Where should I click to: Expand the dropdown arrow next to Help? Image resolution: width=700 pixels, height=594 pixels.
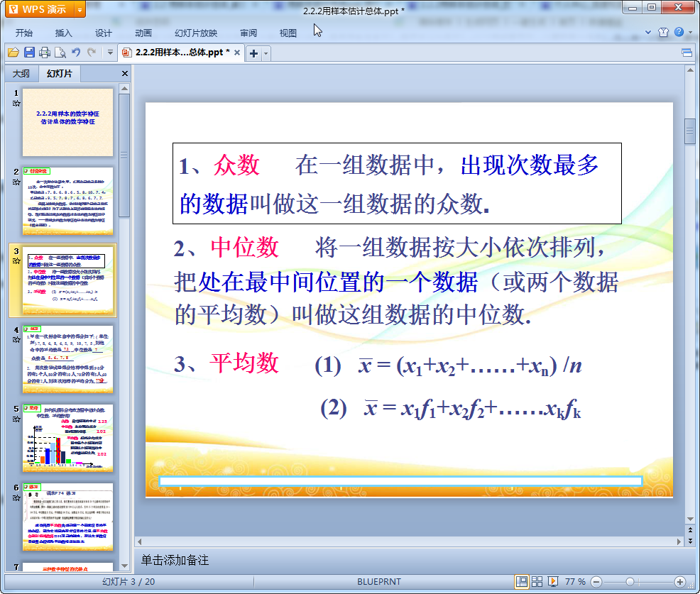click(x=690, y=32)
